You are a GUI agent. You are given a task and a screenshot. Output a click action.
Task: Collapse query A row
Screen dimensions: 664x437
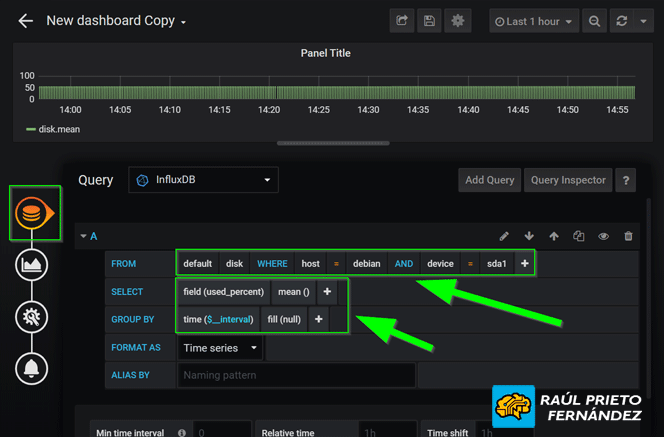tap(88, 236)
